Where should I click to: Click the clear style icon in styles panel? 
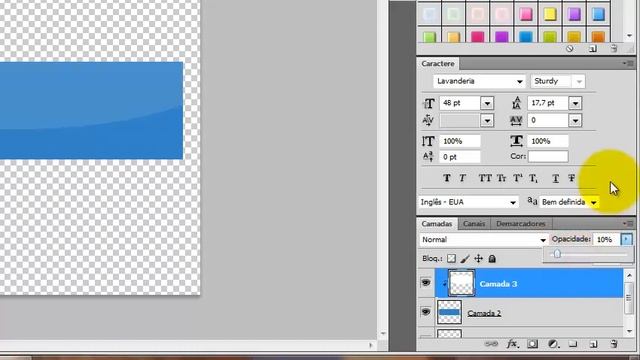click(569, 49)
